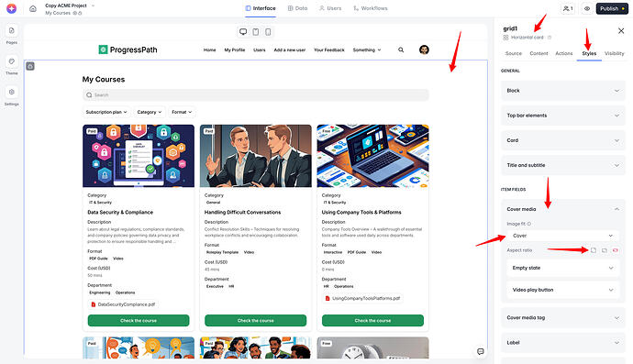Image resolution: width=633 pixels, height=364 pixels.
Task: Select the square aspect ratio option
Action: 594,250
